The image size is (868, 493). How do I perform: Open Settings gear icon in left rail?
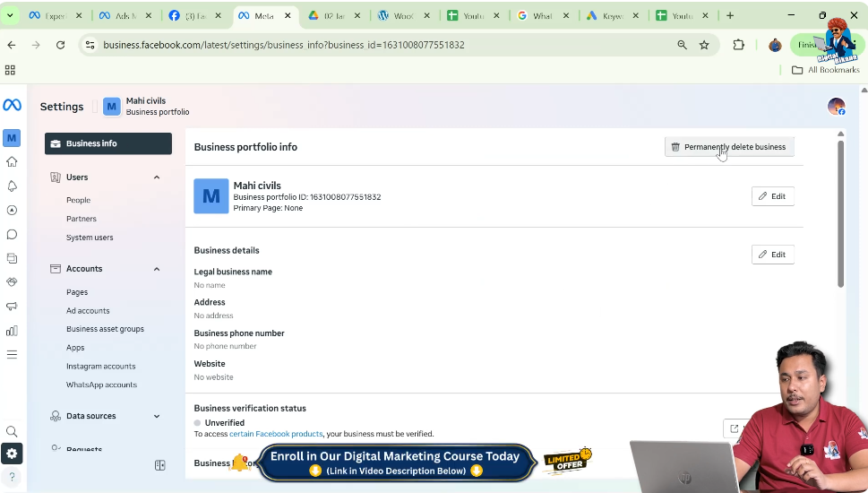[12, 454]
